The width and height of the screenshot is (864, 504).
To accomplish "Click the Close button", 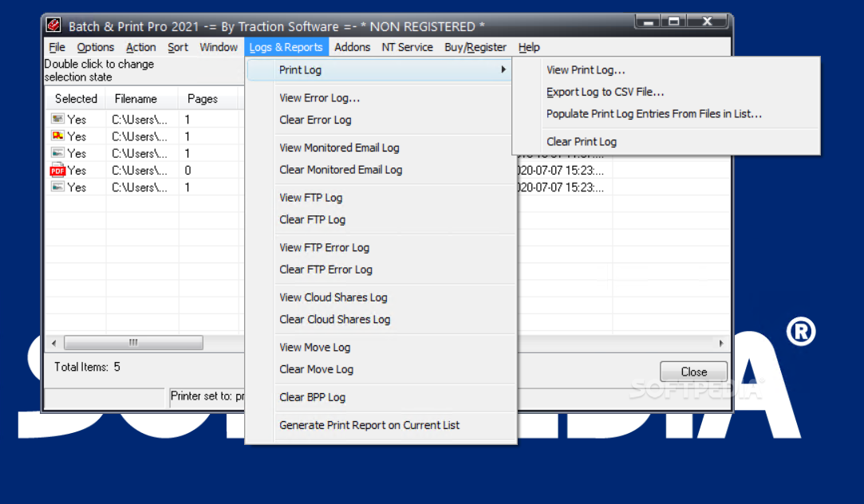I will pos(694,372).
